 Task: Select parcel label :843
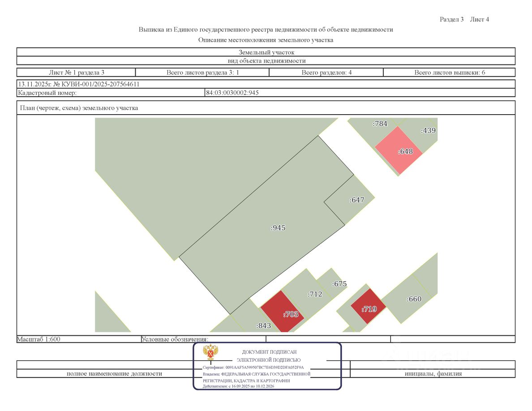(263, 325)
